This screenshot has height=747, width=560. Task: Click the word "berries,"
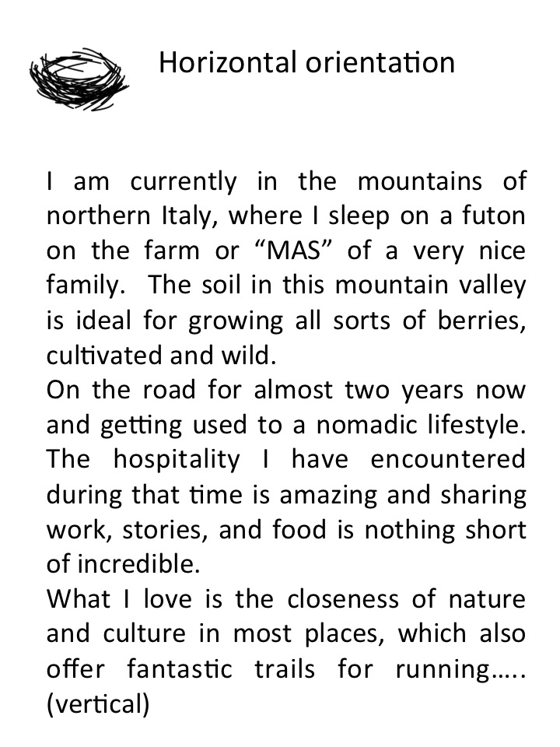click(x=480, y=321)
